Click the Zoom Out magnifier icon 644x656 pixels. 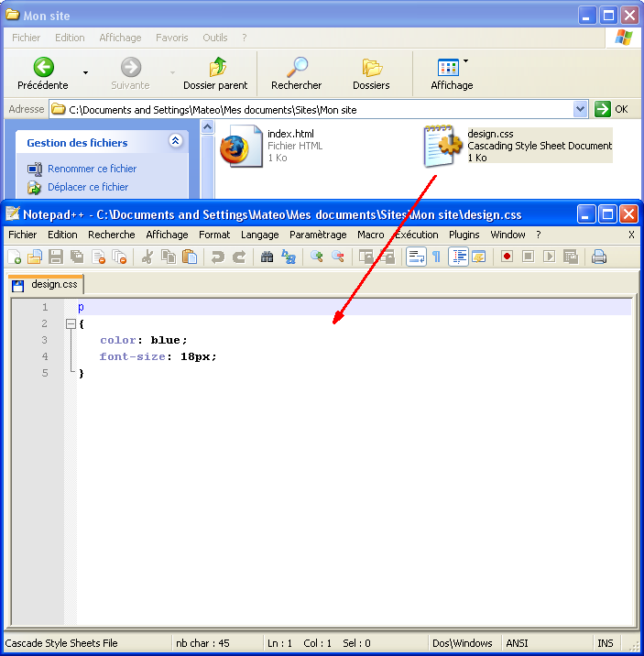coord(337,257)
